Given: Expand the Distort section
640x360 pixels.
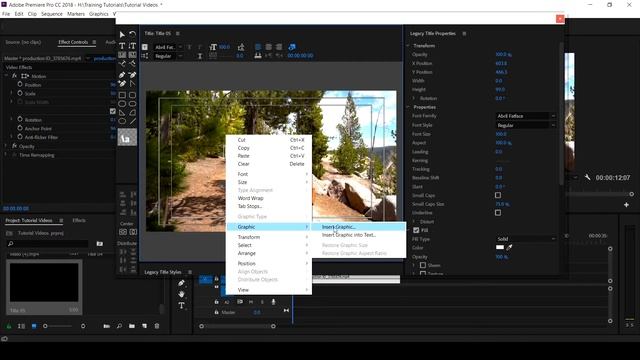Looking at the screenshot, I should click(414, 222).
